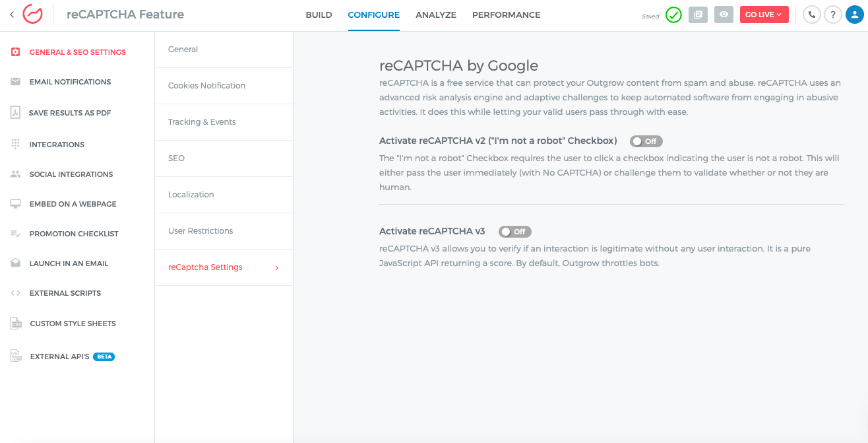Click the Email Notifications envelope icon
This screenshot has height=443, width=868.
(x=16, y=82)
